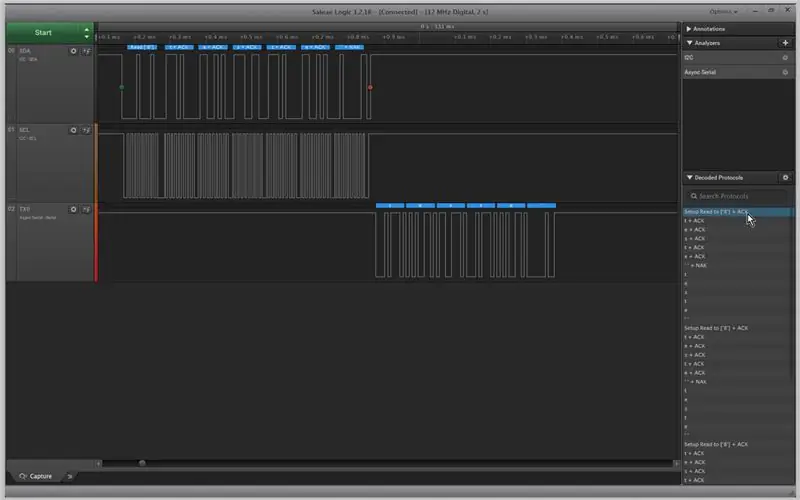Open SCL channel settings gear

click(x=73, y=130)
